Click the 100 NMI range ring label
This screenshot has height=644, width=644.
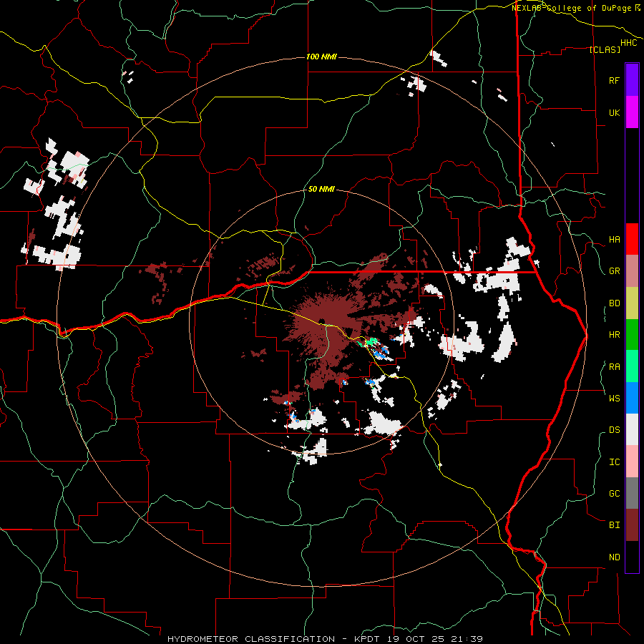pyautogui.click(x=321, y=57)
